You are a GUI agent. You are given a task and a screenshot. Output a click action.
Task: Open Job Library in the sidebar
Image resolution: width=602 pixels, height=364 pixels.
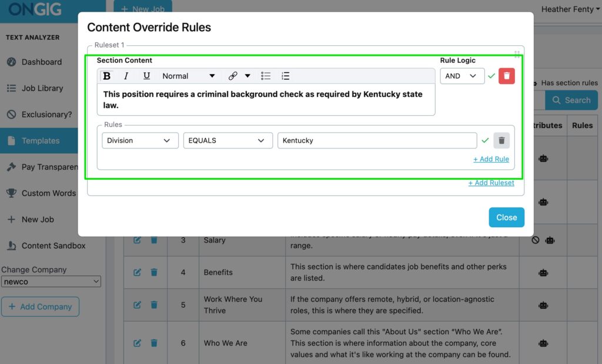point(42,88)
